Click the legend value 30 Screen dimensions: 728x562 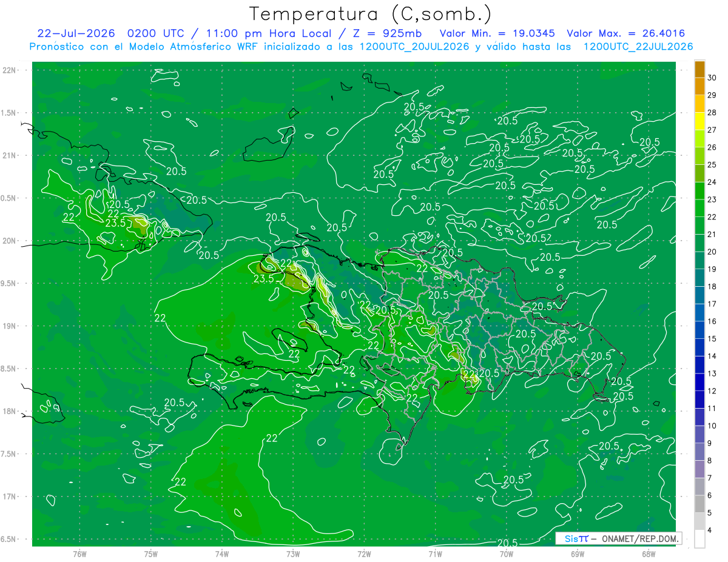pos(712,78)
